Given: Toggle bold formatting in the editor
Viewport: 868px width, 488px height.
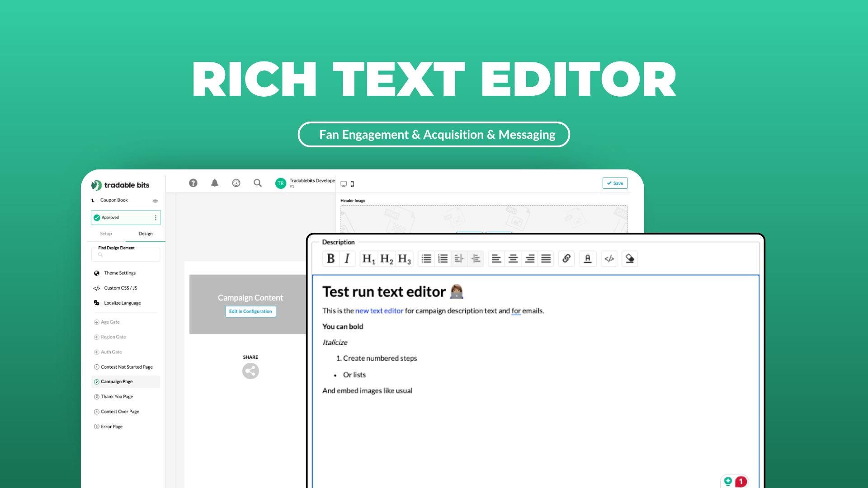Looking at the screenshot, I should pyautogui.click(x=330, y=258).
